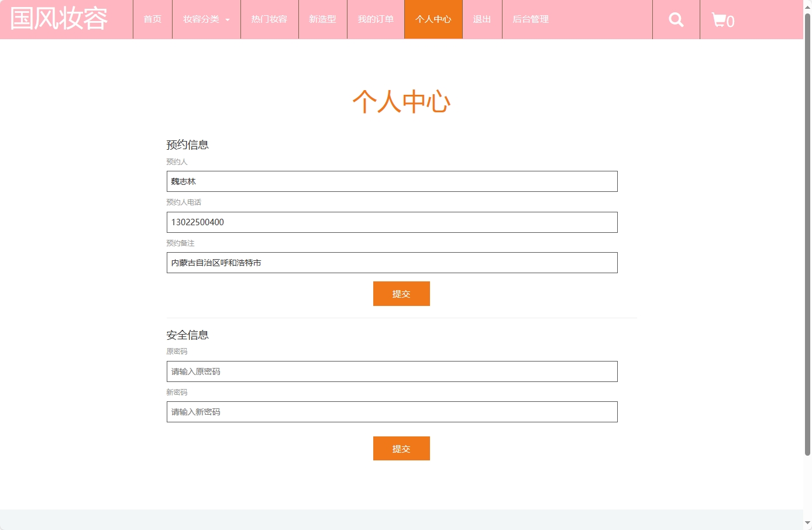Select the 预约备注 remarks field
The height and width of the screenshot is (530, 812).
point(391,262)
